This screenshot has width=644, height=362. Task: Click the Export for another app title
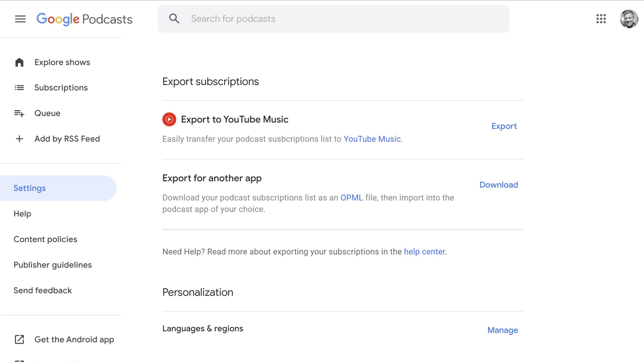212,178
